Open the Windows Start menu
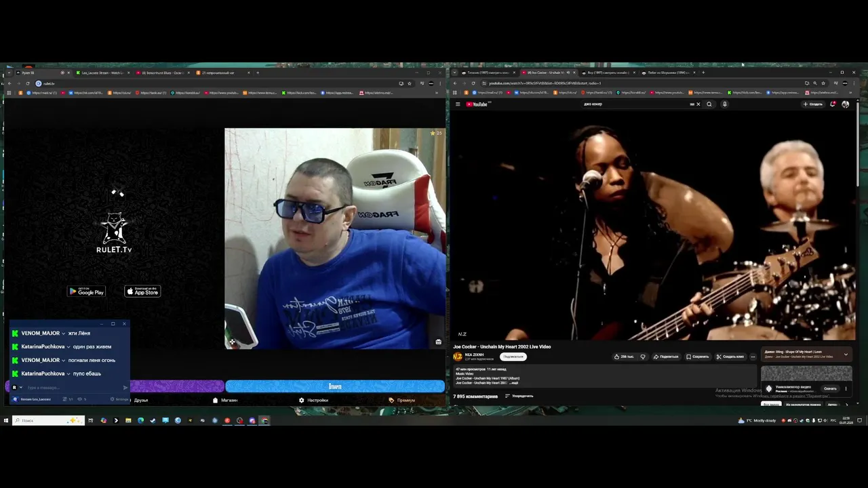Image resolution: width=868 pixels, height=488 pixels. (x=6, y=420)
